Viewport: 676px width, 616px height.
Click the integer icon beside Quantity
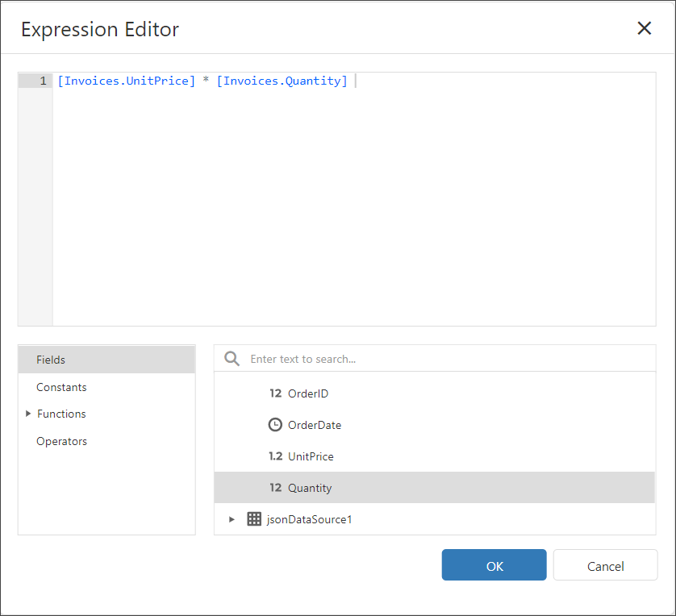pos(275,488)
